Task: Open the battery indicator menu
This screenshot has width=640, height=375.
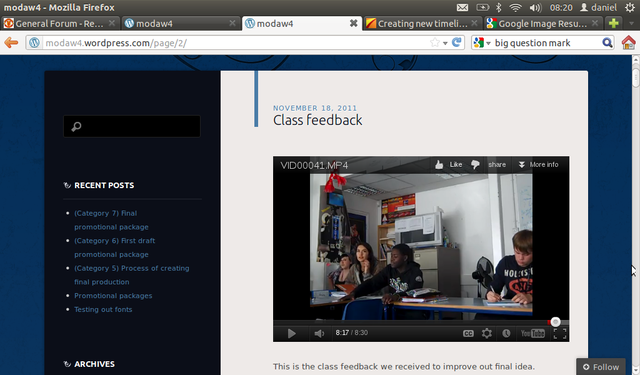Action: (x=482, y=7)
